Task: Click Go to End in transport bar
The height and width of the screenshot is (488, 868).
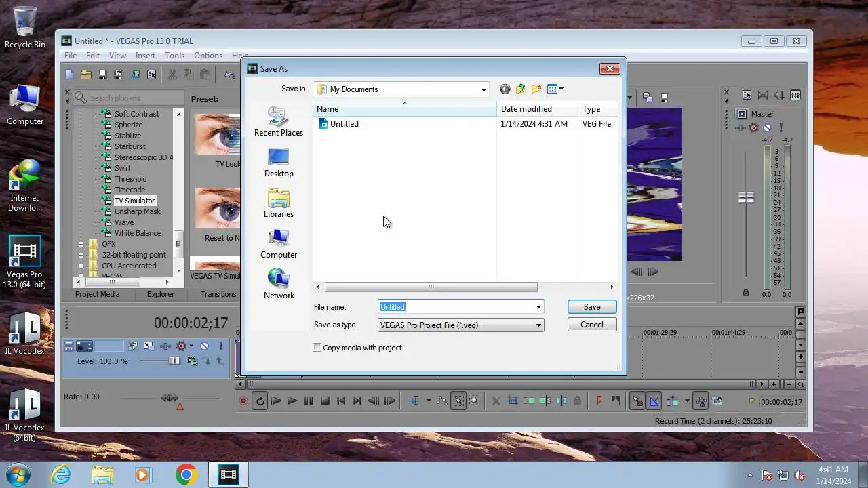Action: tap(357, 401)
